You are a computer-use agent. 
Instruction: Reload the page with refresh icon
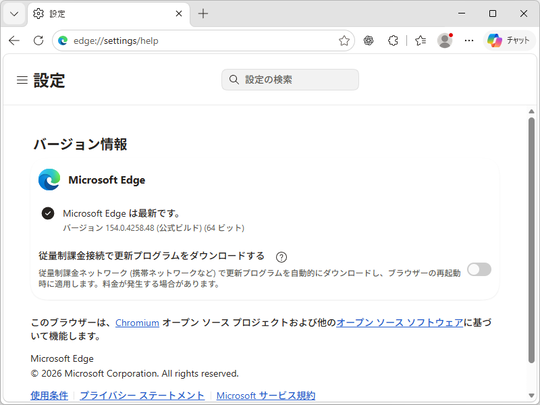[x=39, y=41]
